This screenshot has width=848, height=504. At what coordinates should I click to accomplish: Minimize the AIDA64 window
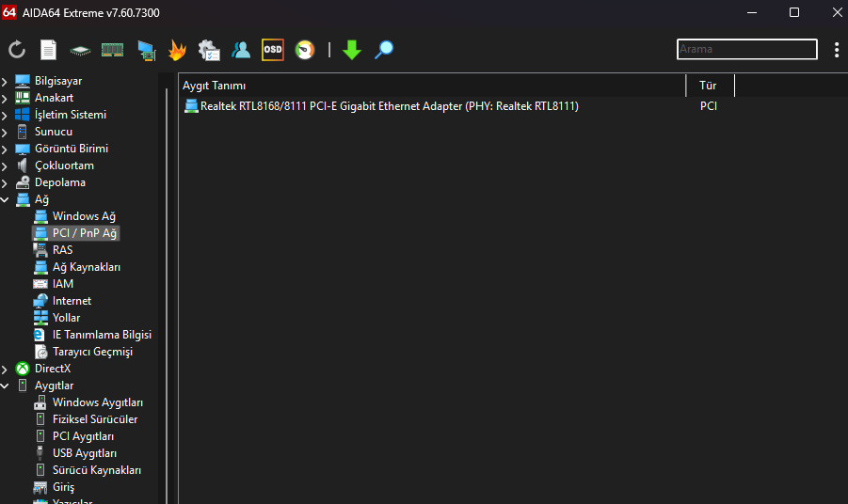752,12
